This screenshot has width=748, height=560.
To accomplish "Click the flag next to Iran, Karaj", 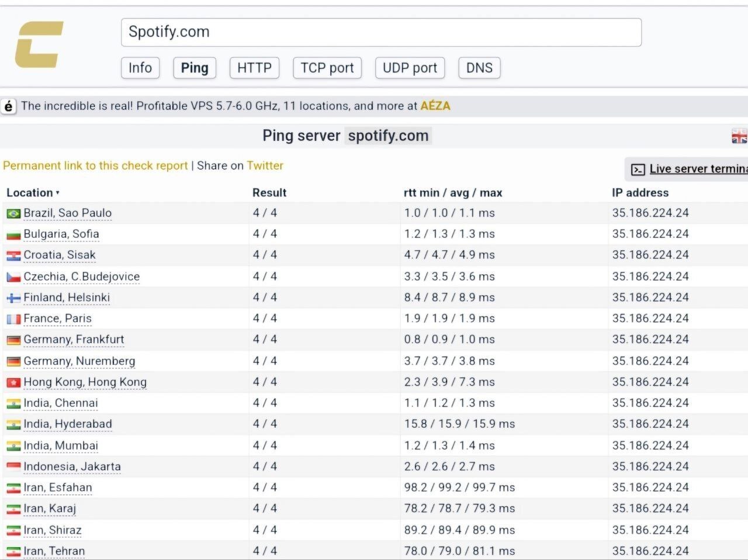I will click(13, 510).
